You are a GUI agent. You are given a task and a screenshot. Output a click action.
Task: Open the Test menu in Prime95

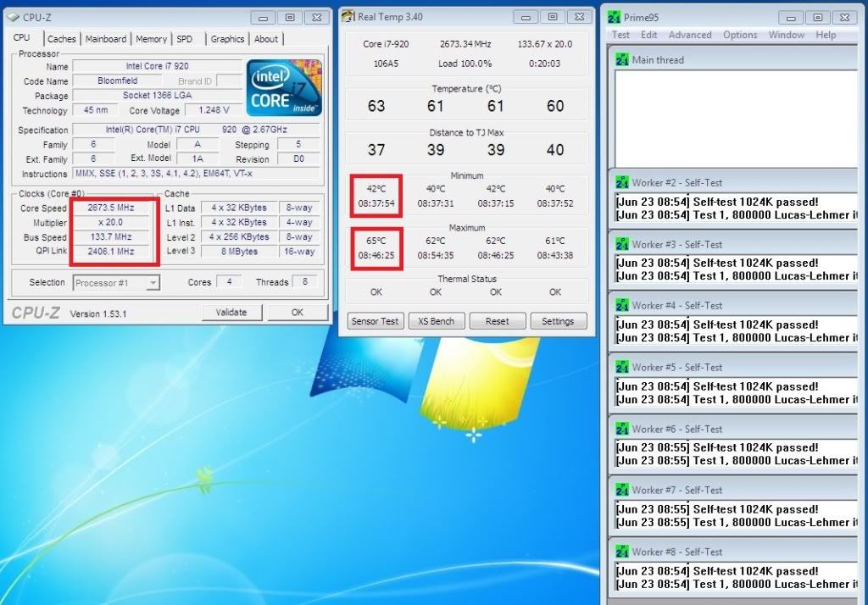pyautogui.click(x=620, y=35)
